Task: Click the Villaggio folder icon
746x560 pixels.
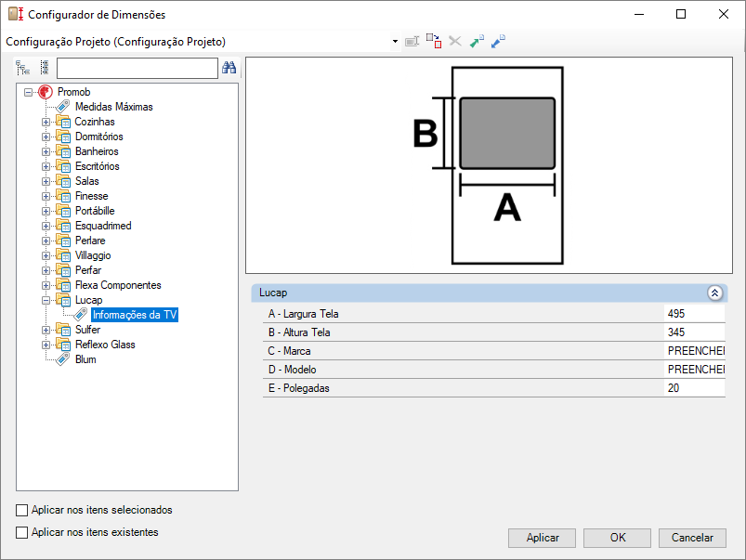Action: [x=63, y=255]
